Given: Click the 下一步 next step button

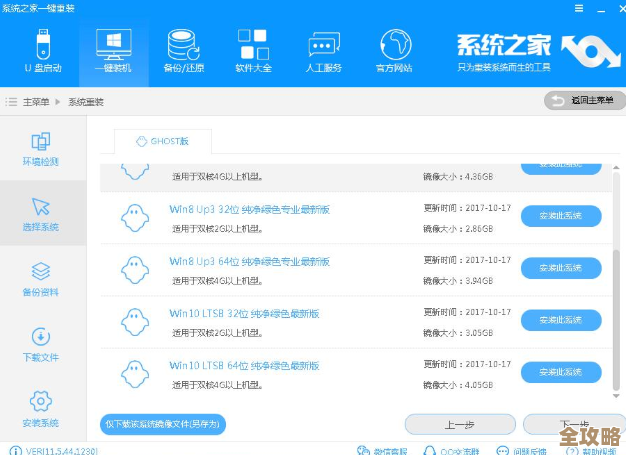Looking at the screenshot, I should point(574,424).
